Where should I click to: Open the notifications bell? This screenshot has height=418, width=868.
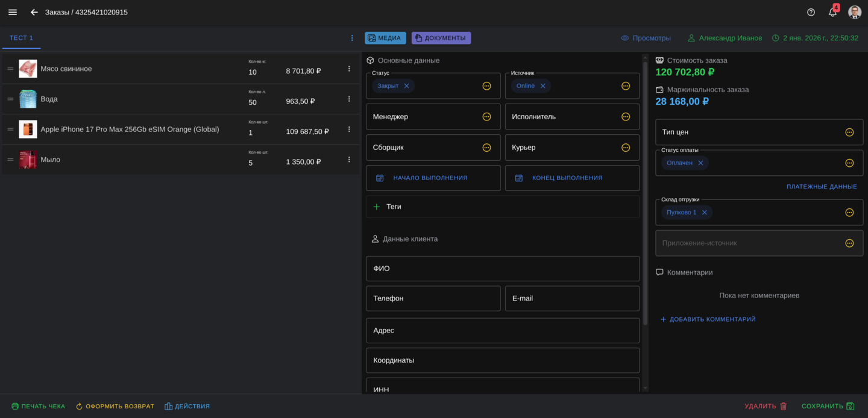[x=832, y=12]
